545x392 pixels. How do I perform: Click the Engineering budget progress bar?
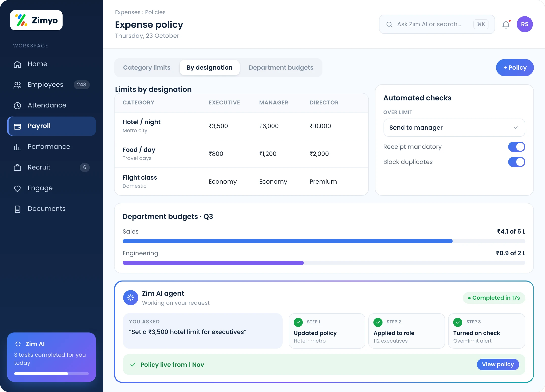click(324, 263)
